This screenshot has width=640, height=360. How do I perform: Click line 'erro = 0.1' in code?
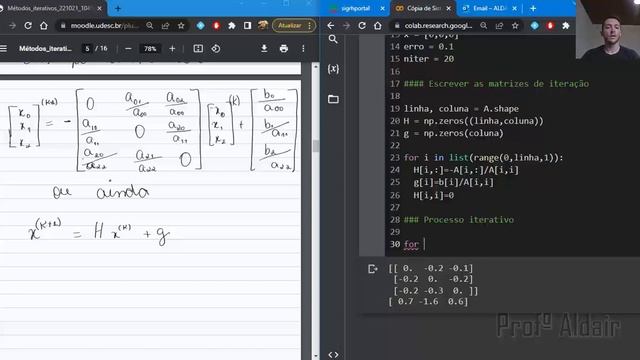[428, 47]
